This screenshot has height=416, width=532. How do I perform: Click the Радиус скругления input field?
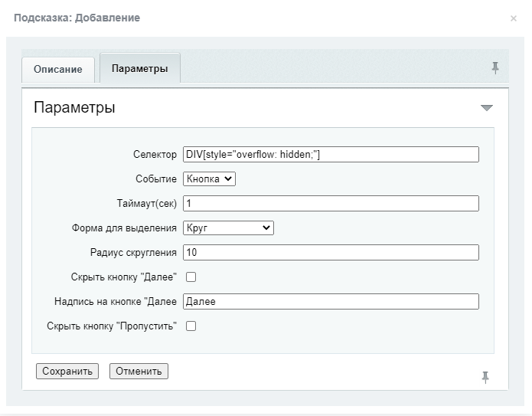point(331,252)
